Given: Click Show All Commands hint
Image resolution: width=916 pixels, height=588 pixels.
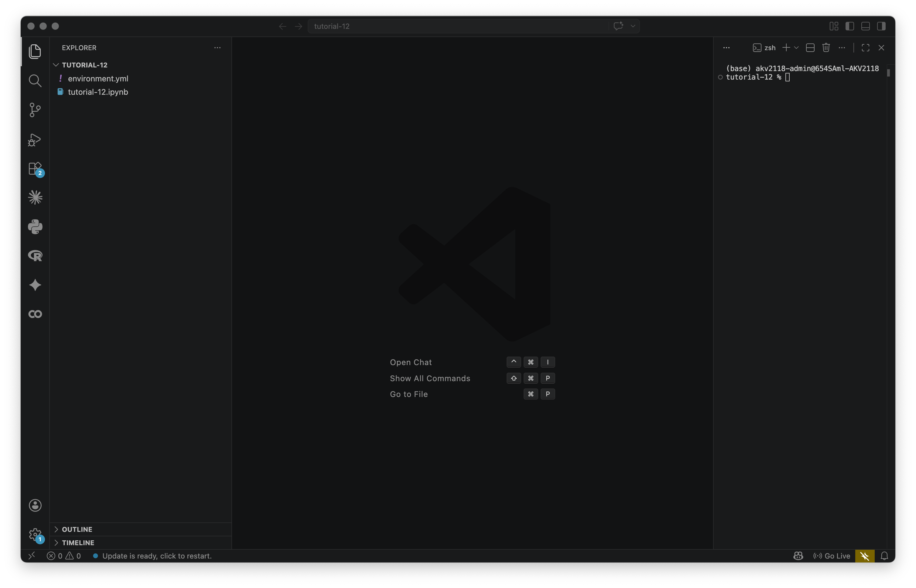Looking at the screenshot, I should coord(430,378).
